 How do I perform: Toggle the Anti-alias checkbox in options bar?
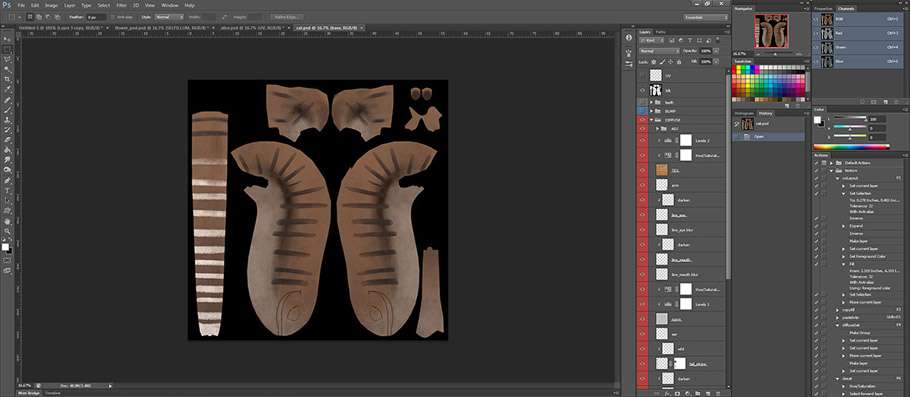coord(113,17)
